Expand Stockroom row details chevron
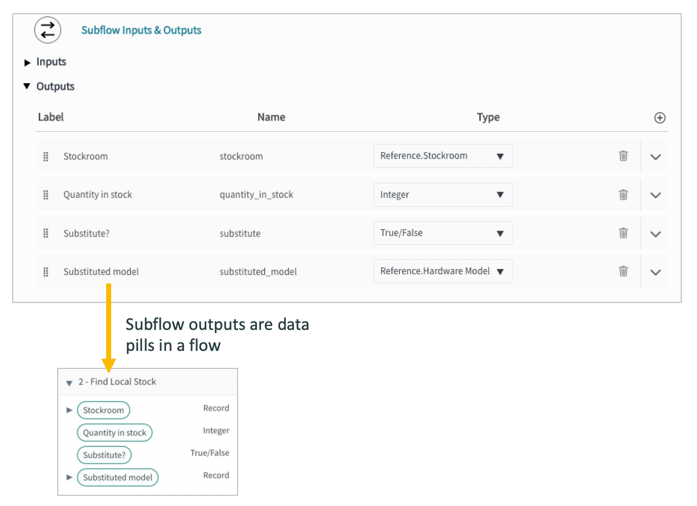This screenshot has width=697, height=506. [x=655, y=157]
